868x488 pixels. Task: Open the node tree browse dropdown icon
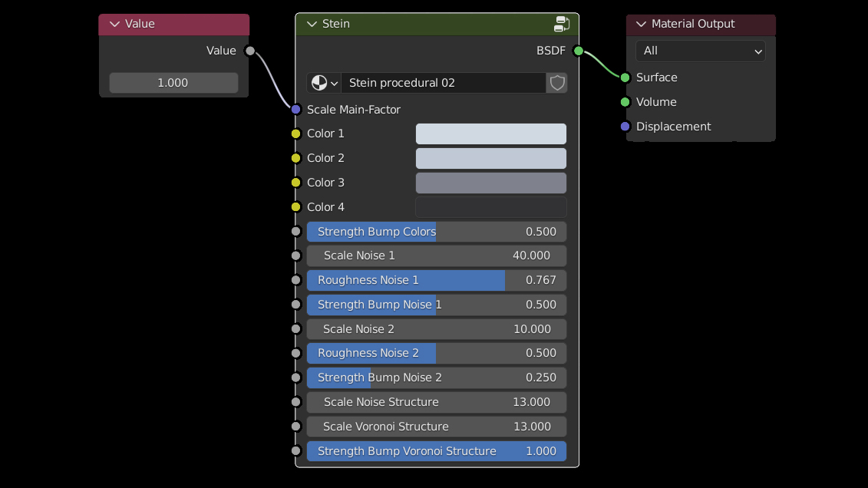point(324,83)
